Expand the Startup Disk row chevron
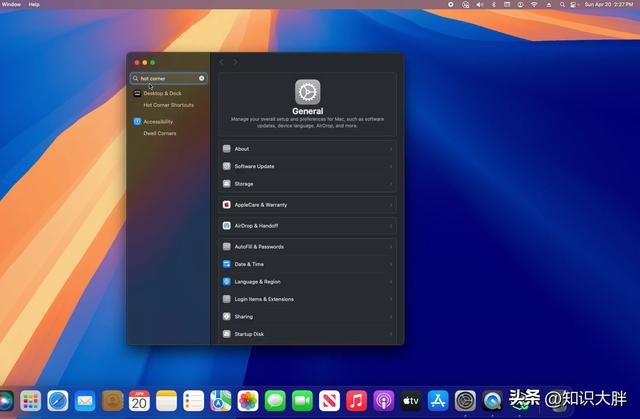This screenshot has width=640, height=419. 390,334
